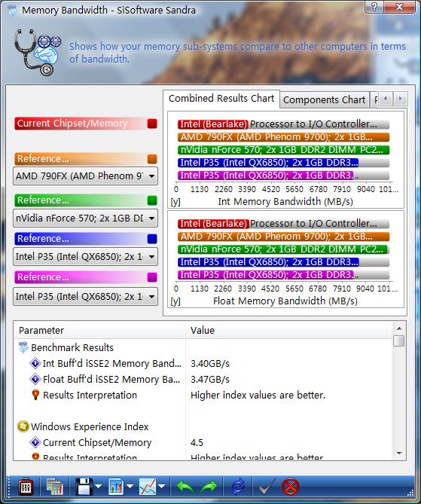This screenshot has width=421, height=504.
Task: Click the red cancel circle icon
Action: 290,487
